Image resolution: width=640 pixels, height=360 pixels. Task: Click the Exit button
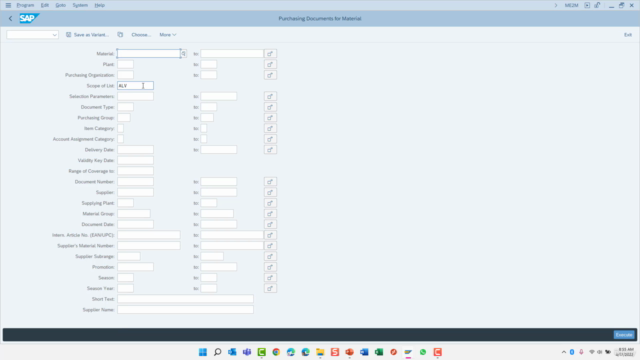(x=628, y=35)
